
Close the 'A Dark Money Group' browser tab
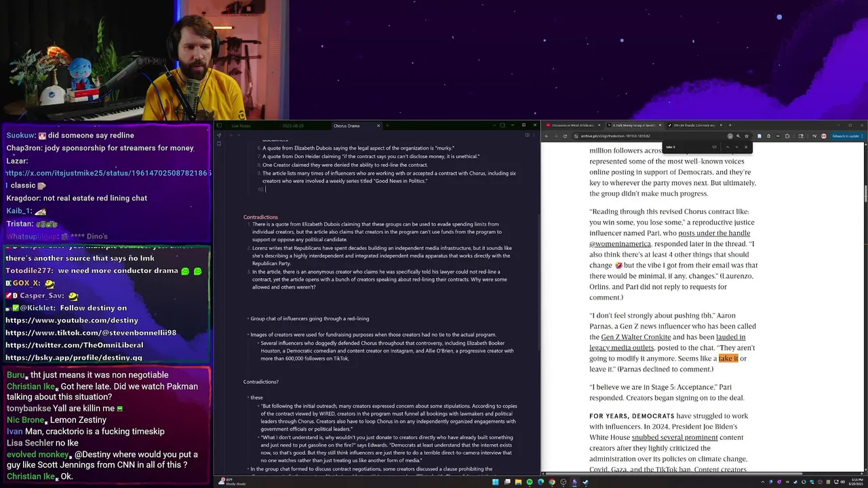[x=660, y=125]
